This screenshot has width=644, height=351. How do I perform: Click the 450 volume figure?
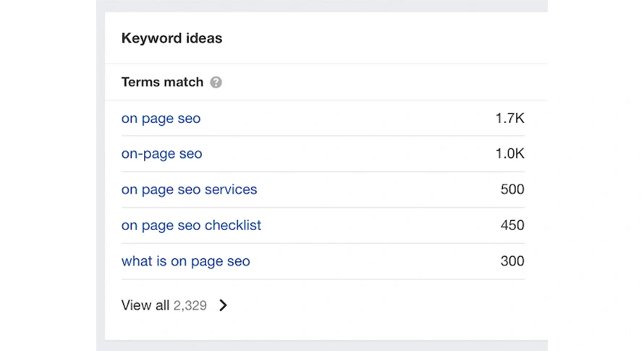(x=512, y=225)
